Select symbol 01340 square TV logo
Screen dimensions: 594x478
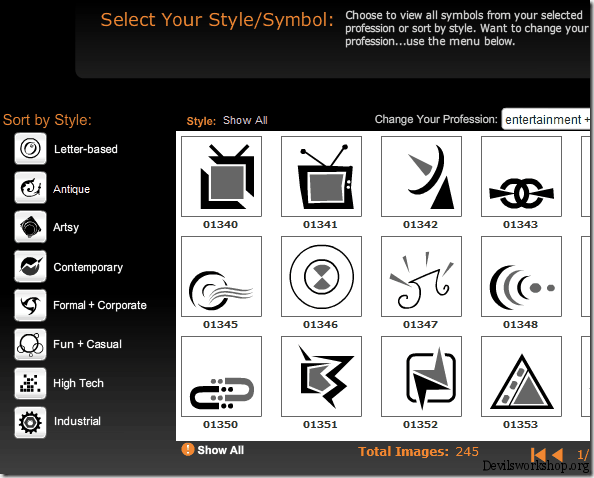coord(222,177)
